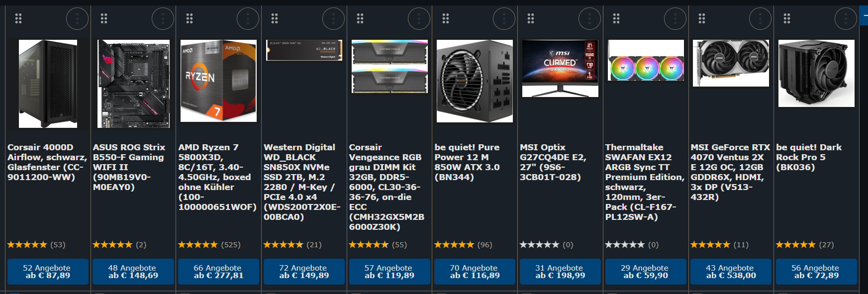Screen dimensions: 868x294
Task: Open the star rating with (11) reviews
Action: 719,245
